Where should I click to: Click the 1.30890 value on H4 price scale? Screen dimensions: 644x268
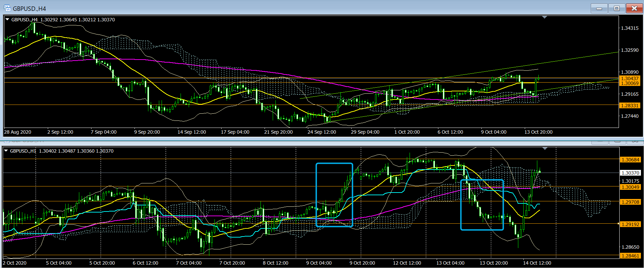pos(630,72)
